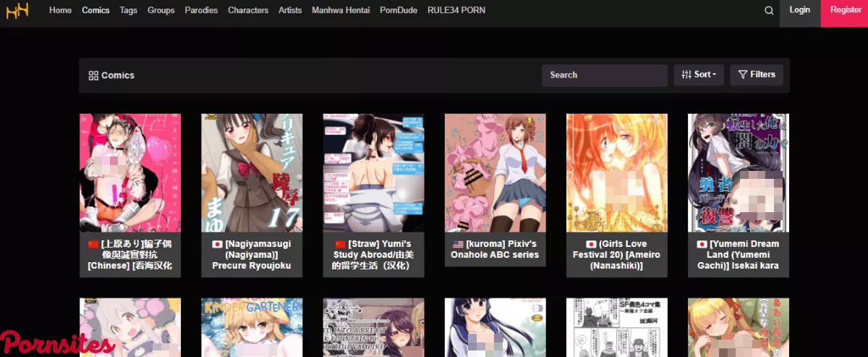Select Groups in the top navigation

coord(161,11)
